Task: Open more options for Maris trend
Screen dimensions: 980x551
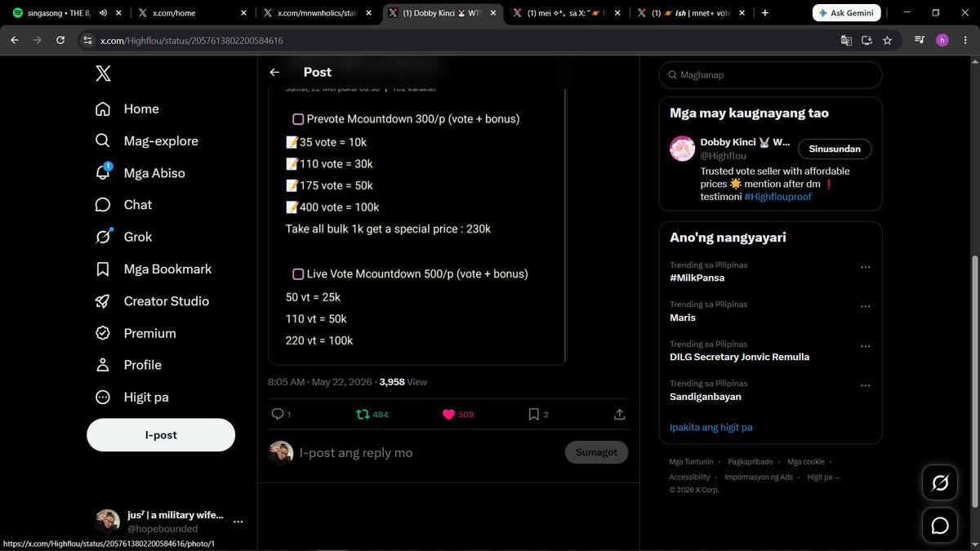Action: [865, 306]
